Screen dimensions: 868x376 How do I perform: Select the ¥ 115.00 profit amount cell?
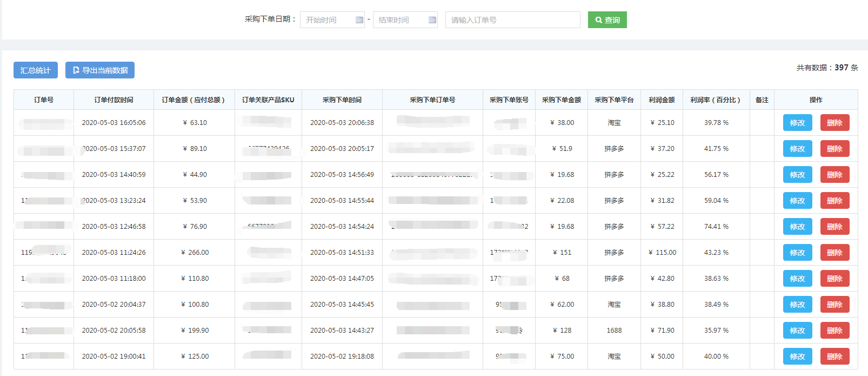coord(662,253)
